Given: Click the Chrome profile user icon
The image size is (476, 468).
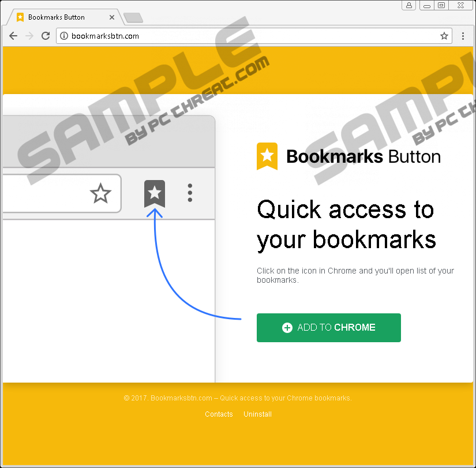Looking at the screenshot, I should coord(409,5).
